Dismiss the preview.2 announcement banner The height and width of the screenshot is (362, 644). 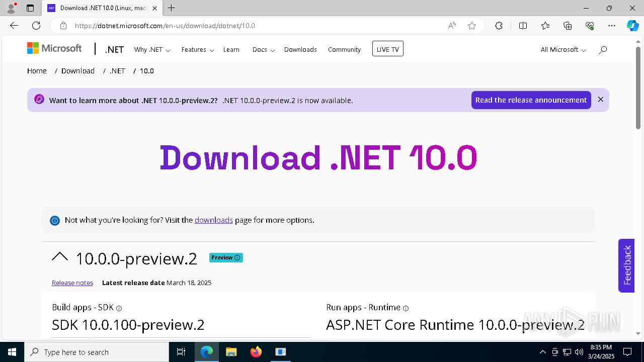click(x=600, y=100)
